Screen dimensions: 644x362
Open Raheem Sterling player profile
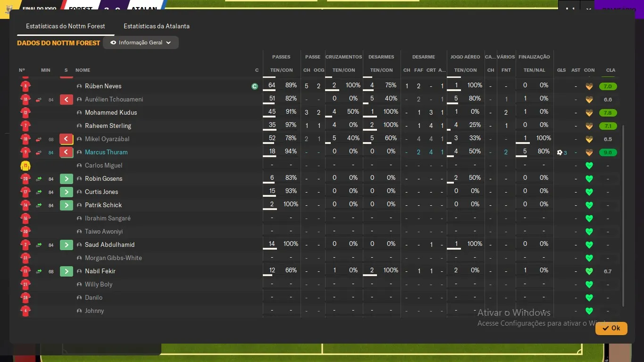tap(108, 126)
